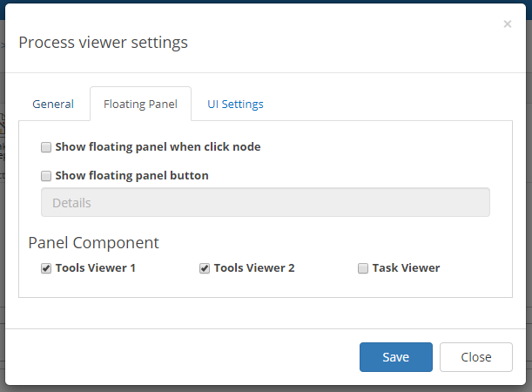Close the dialog with the X icon
Image resolution: width=532 pixels, height=392 pixels.
[508, 24]
